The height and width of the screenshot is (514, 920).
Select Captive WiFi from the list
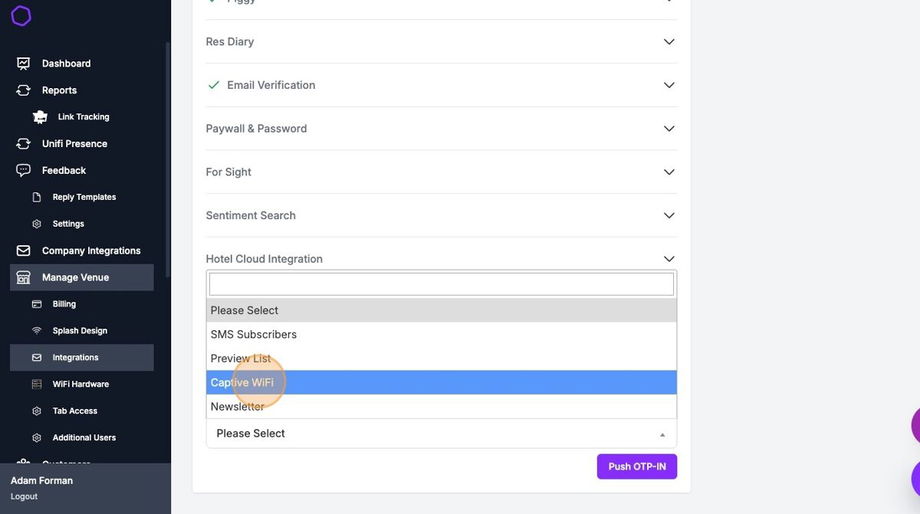point(242,383)
